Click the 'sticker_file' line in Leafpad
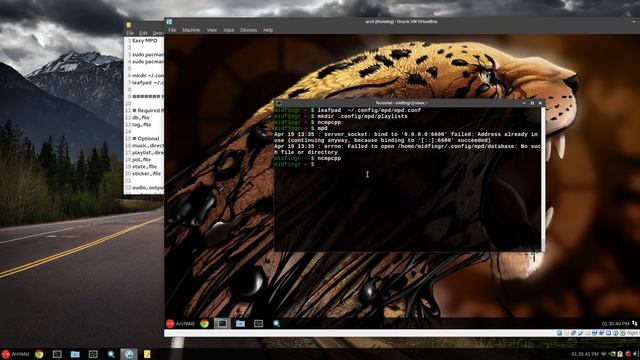The width and height of the screenshot is (640, 360). pos(146,173)
